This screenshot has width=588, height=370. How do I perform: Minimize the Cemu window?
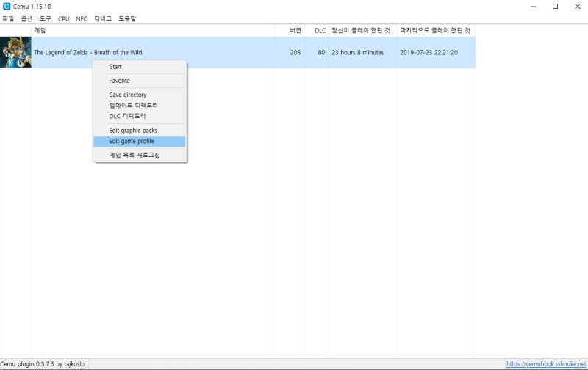(x=534, y=7)
